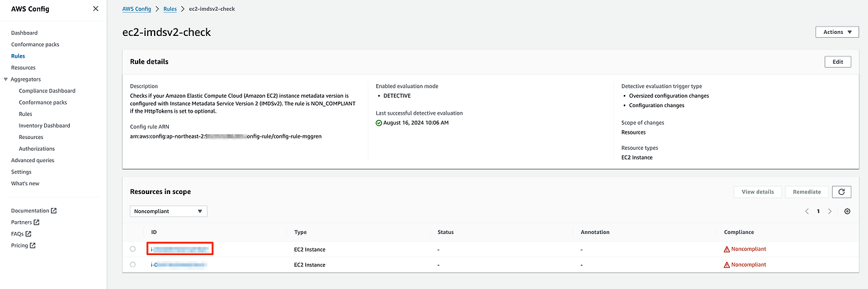Click the Compliance column header
The image size is (868, 289).
pyautogui.click(x=738, y=232)
